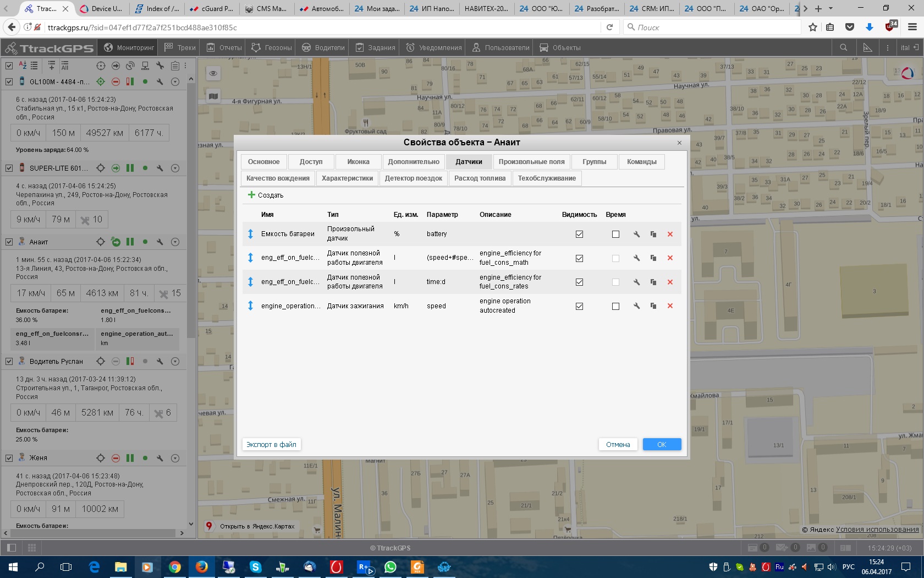Uncheck visibility for Емкость батареи sensor
This screenshot has height=578, width=924.
[579, 234]
